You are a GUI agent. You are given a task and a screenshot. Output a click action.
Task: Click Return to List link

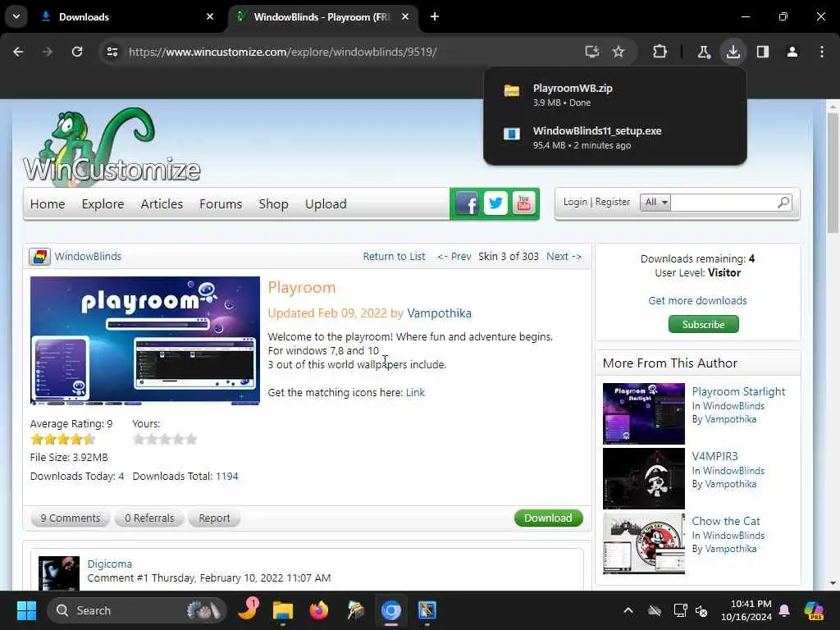(394, 257)
